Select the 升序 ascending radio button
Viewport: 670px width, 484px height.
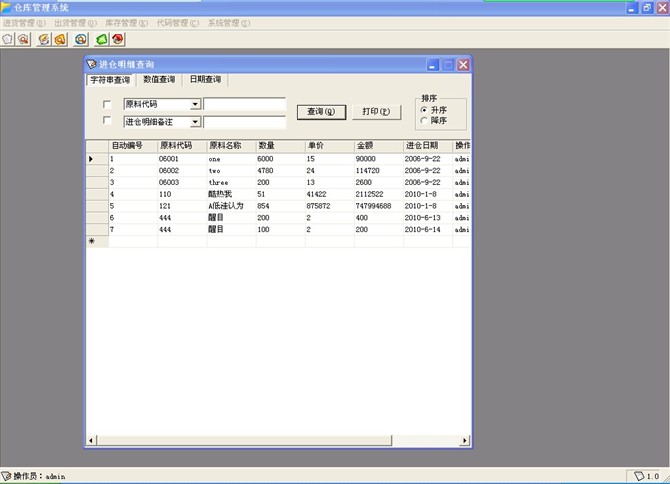pyautogui.click(x=424, y=110)
